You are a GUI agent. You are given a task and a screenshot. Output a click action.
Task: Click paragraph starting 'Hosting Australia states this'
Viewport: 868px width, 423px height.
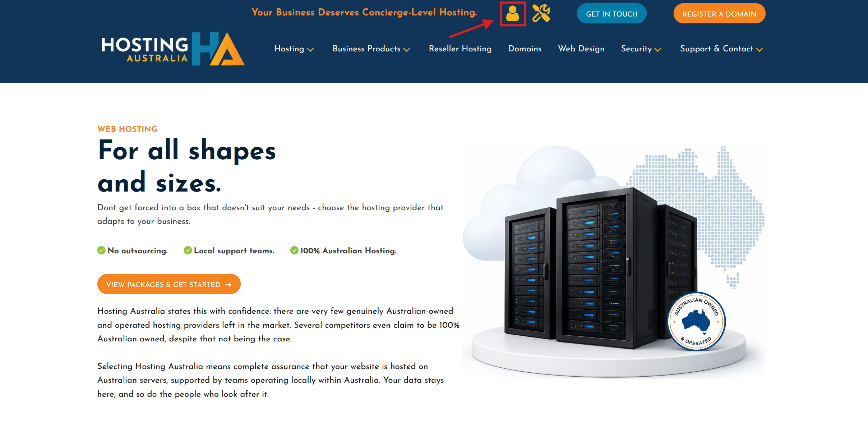(x=278, y=325)
